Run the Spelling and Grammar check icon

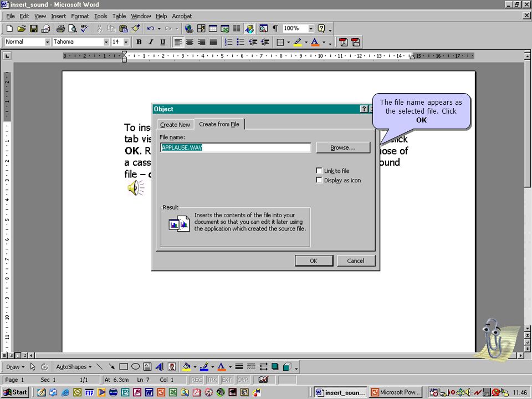click(x=84, y=28)
